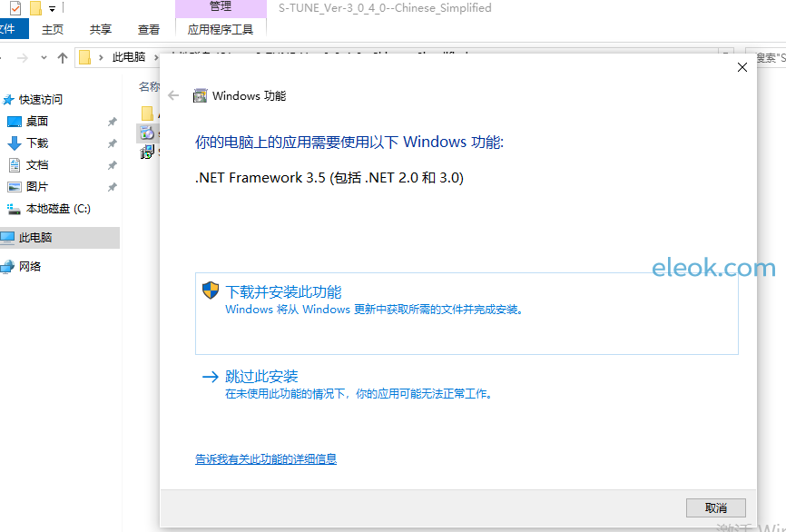The height and width of the screenshot is (532, 786).
Task: Click the Explorer search box
Action: (x=766, y=58)
